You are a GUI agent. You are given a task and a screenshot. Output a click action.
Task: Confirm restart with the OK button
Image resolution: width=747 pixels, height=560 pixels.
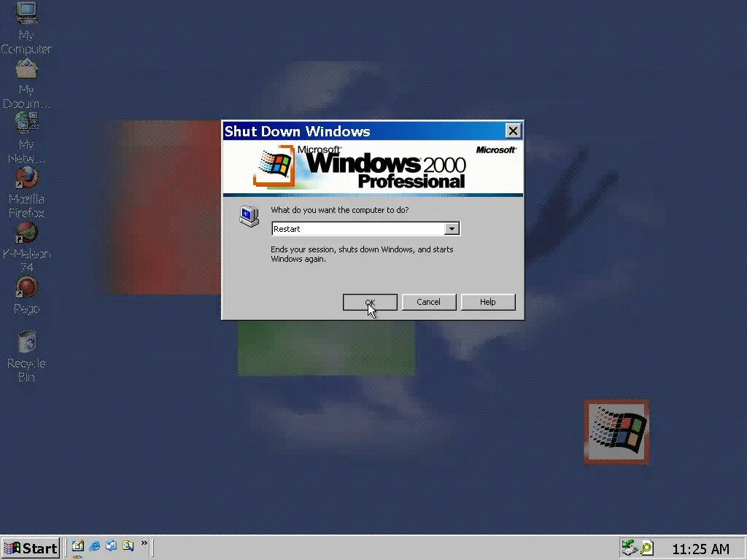click(370, 302)
